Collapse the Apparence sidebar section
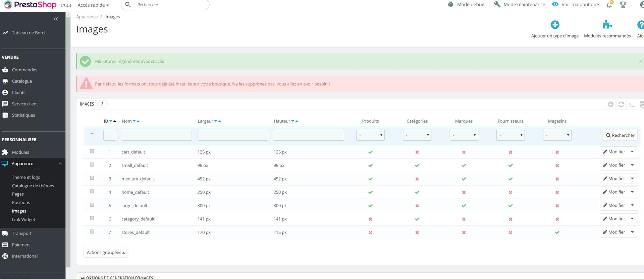This screenshot has height=279, width=644. tap(60, 164)
